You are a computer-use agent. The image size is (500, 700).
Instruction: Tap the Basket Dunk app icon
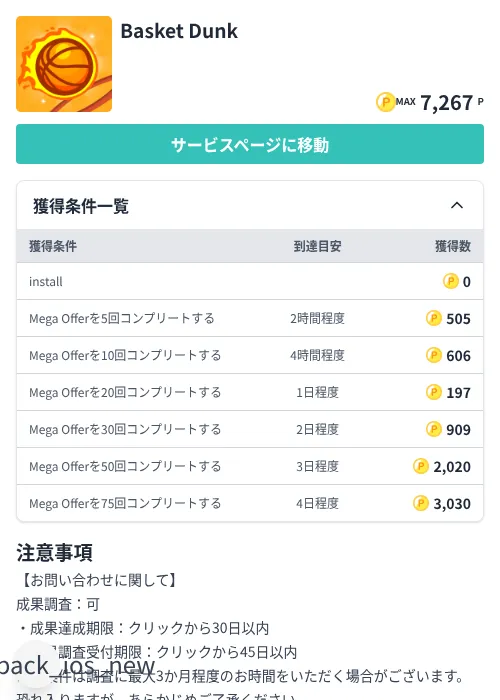64,64
